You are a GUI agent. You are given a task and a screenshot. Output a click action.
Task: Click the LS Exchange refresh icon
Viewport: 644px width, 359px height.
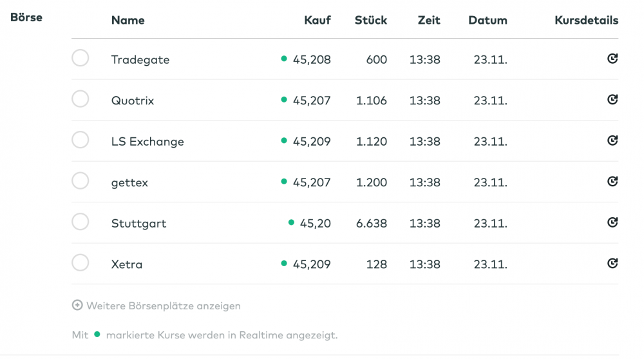(x=612, y=141)
